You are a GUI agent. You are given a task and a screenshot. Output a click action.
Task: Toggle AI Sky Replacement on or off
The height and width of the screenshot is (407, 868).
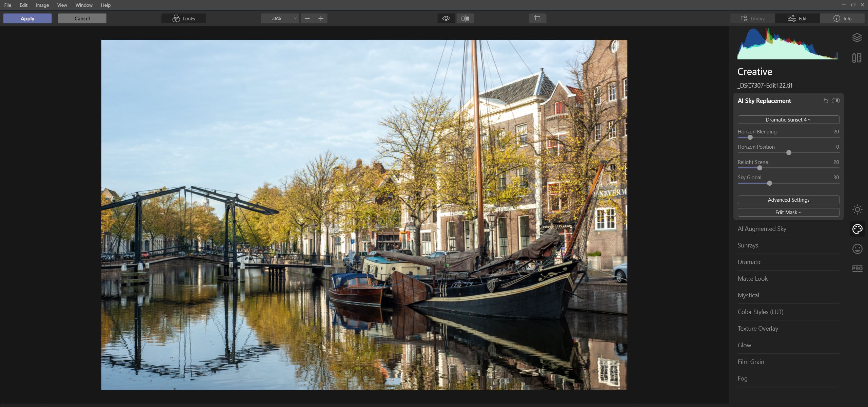836,100
